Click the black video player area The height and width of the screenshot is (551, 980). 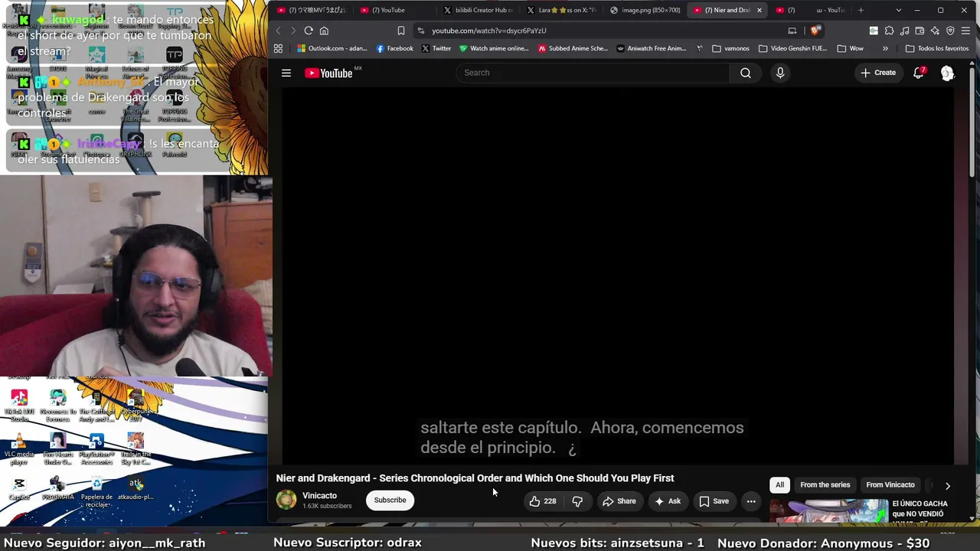pos(619,275)
